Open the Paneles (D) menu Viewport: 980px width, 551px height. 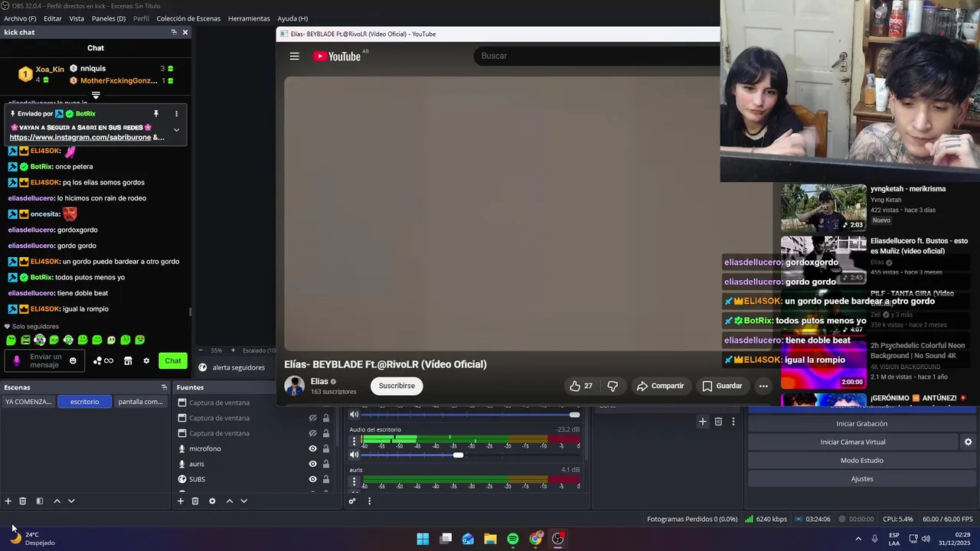[109, 18]
